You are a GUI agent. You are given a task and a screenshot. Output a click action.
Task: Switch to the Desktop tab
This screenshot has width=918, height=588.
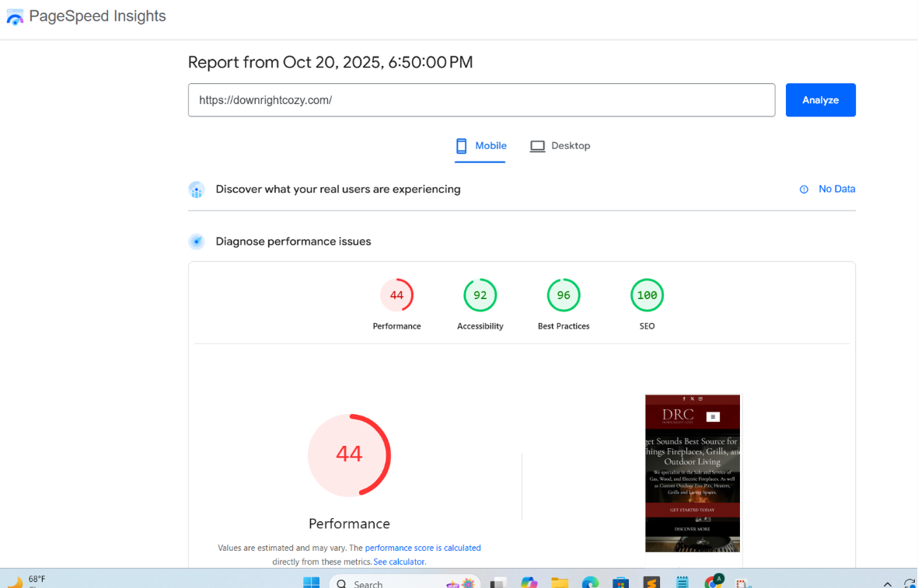click(x=560, y=146)
